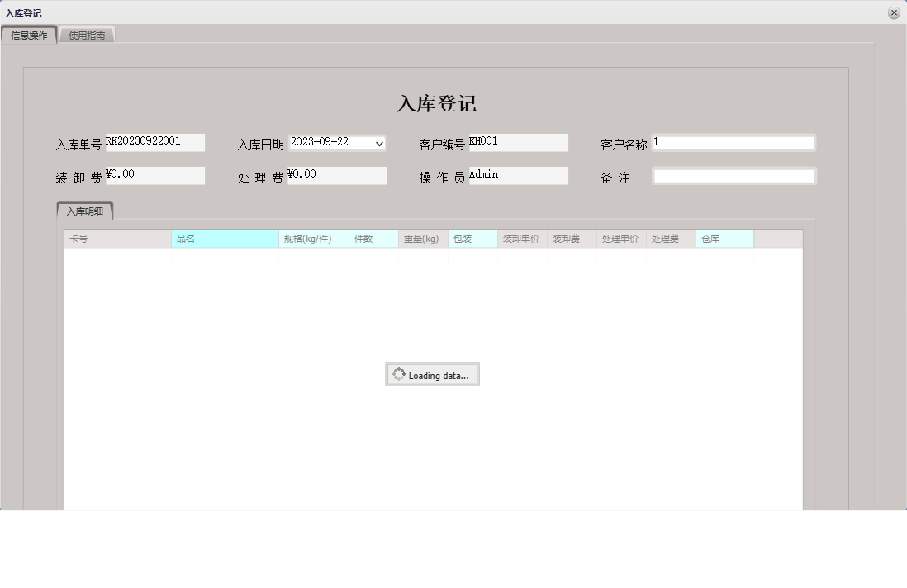
Task: Sort by the 件数 column
Action: pos(373,238)
